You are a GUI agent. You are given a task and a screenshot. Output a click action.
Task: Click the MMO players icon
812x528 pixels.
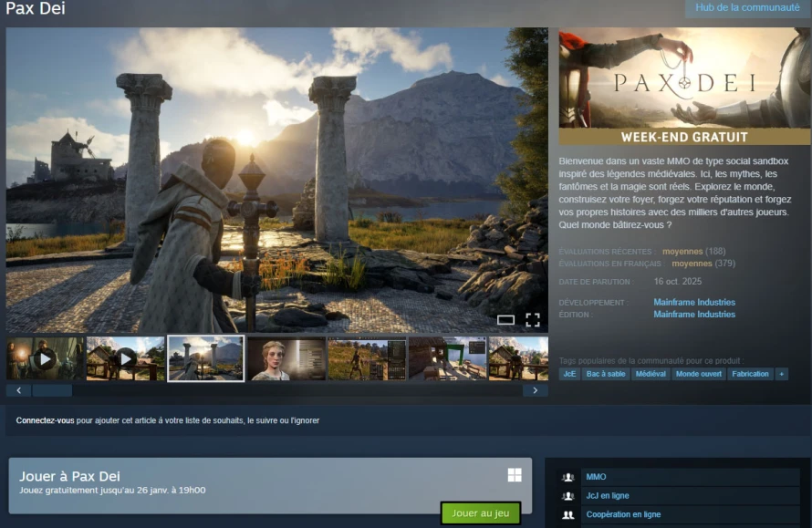(x=568, y=477)
